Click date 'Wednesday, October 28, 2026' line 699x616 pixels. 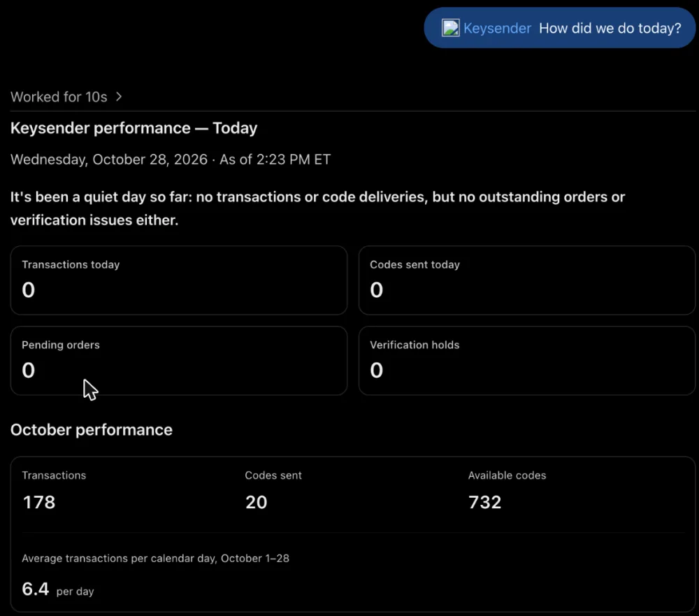coord(171,159)
